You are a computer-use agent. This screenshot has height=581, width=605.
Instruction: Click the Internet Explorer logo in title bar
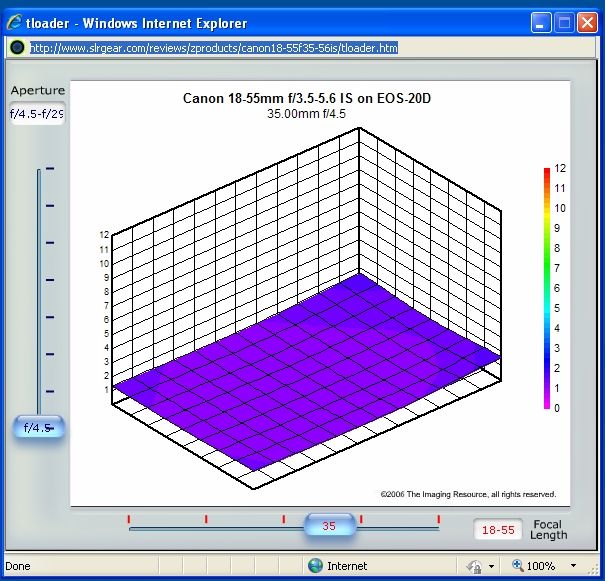pyautogui.click(x=15, y=23)
